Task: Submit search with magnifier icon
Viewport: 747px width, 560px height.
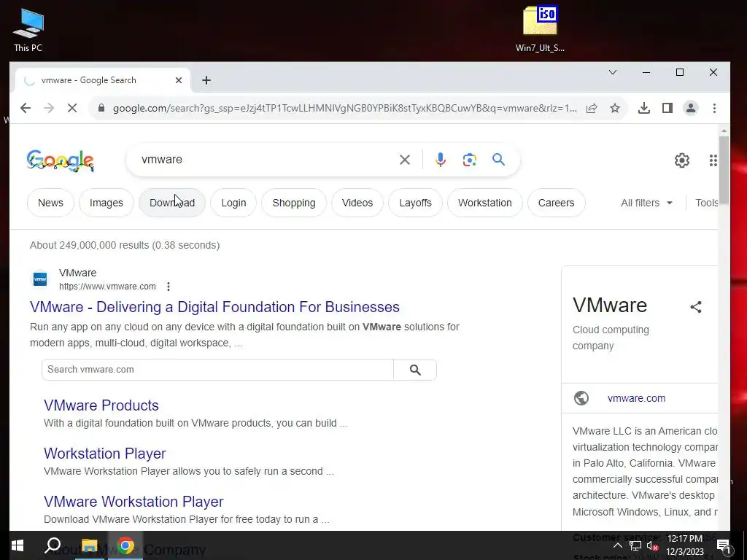Action: tap(498, 160)
